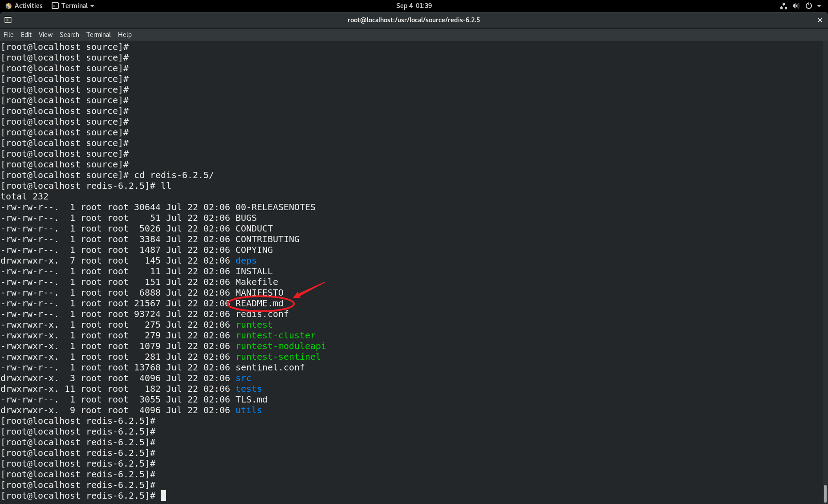
Task: Click the runtest-sentinel file name
Action: point(278,357)
